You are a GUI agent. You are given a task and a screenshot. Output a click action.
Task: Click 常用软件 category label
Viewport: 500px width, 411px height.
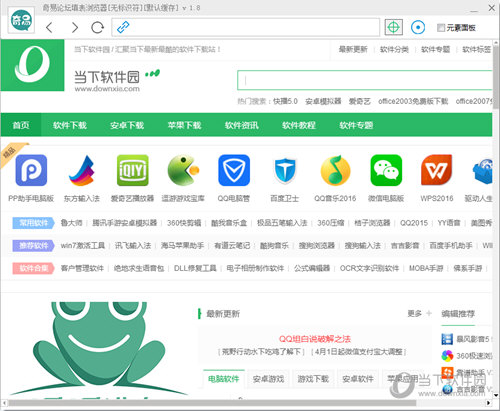click(x=33, y=223)
